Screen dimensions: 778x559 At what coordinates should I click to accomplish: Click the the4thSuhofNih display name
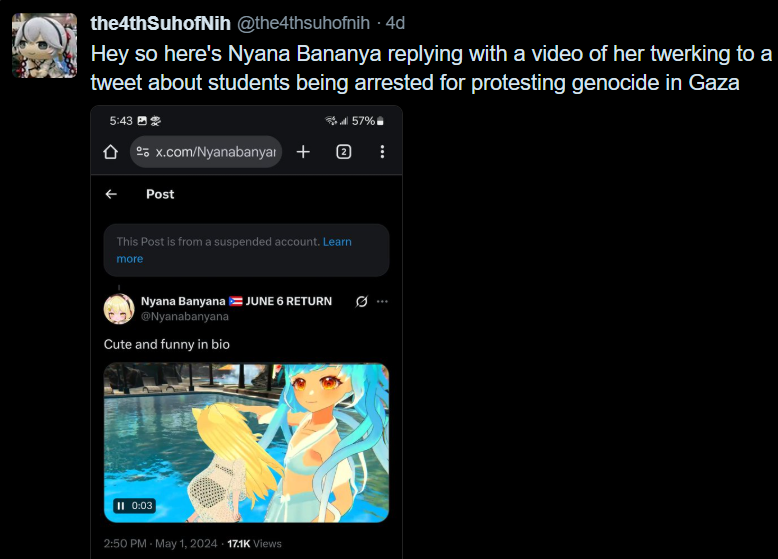(x=160, y=23)
